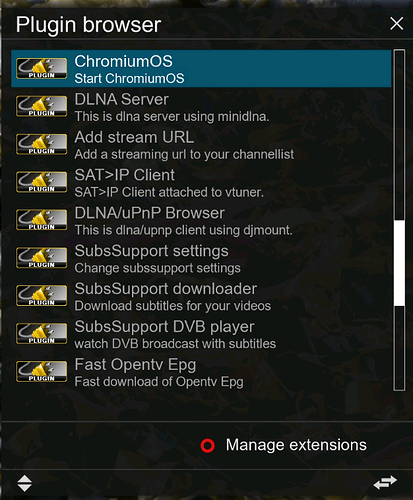Click the SubsSupport settings plugin icon

pos(41,258)
